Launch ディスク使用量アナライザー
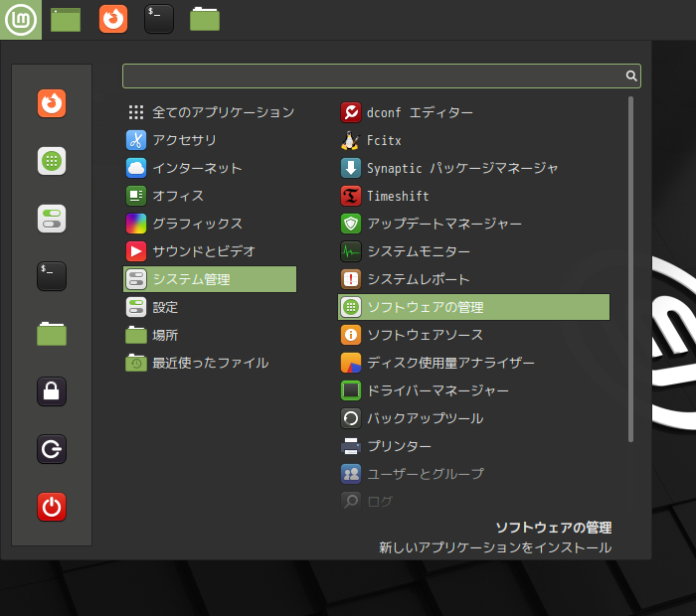 point(473,363)
